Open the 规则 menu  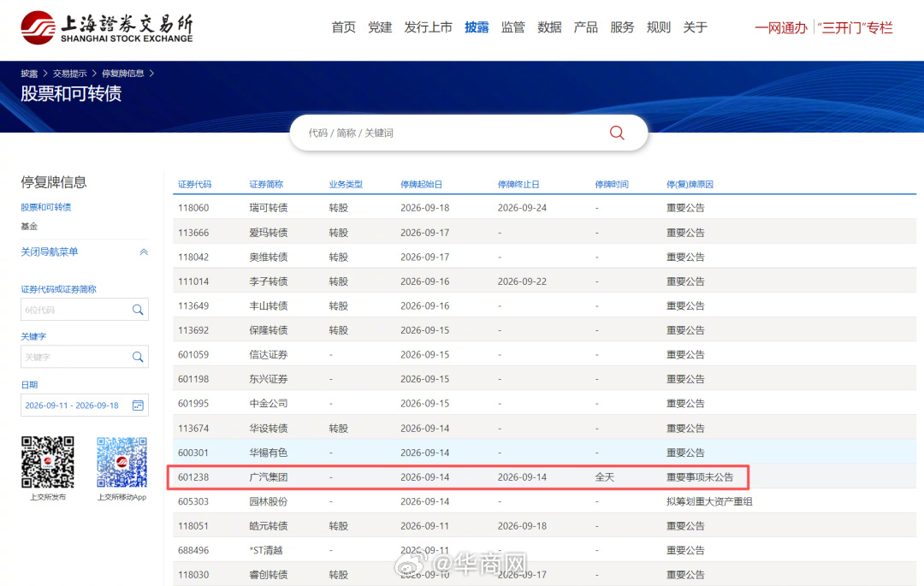click(659, 27)
